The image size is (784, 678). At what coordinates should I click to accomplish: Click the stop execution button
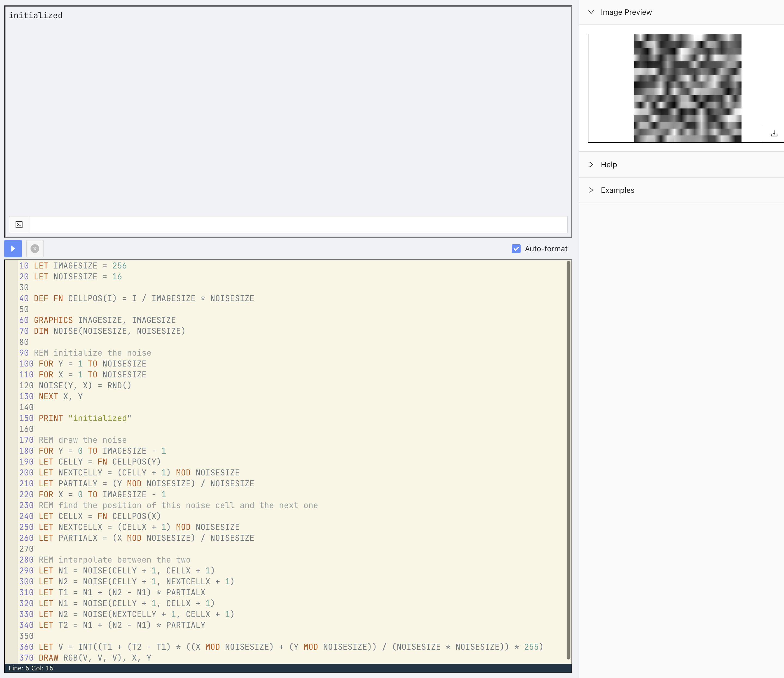[35, 249]
